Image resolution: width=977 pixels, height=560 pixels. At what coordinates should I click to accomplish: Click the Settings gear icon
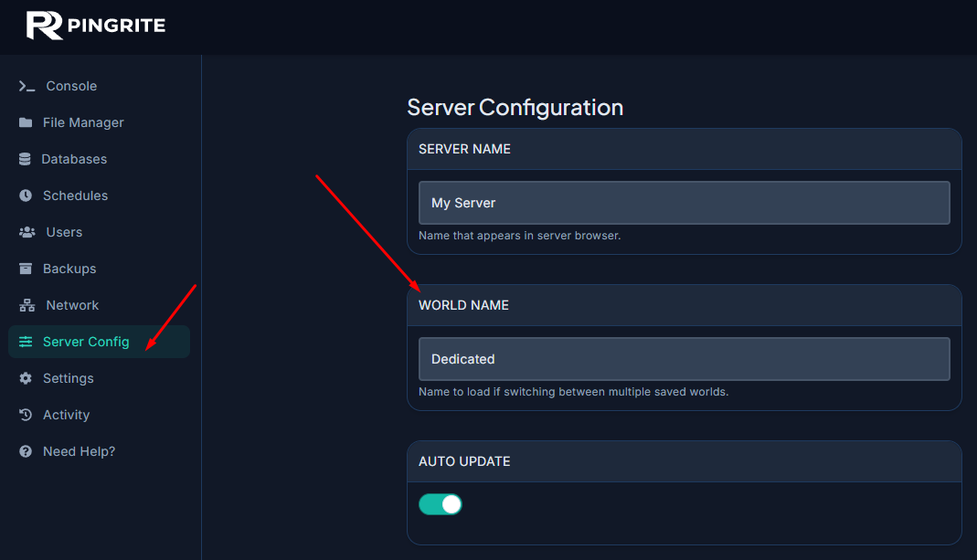[25, 378]
